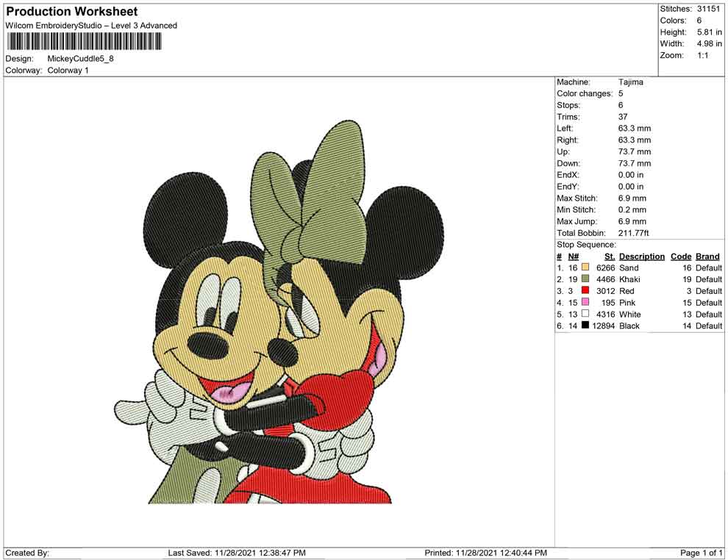The image size is (728, 560).
Task: Click the Black stitch count 12894
Action: click(x=604, y=326)
